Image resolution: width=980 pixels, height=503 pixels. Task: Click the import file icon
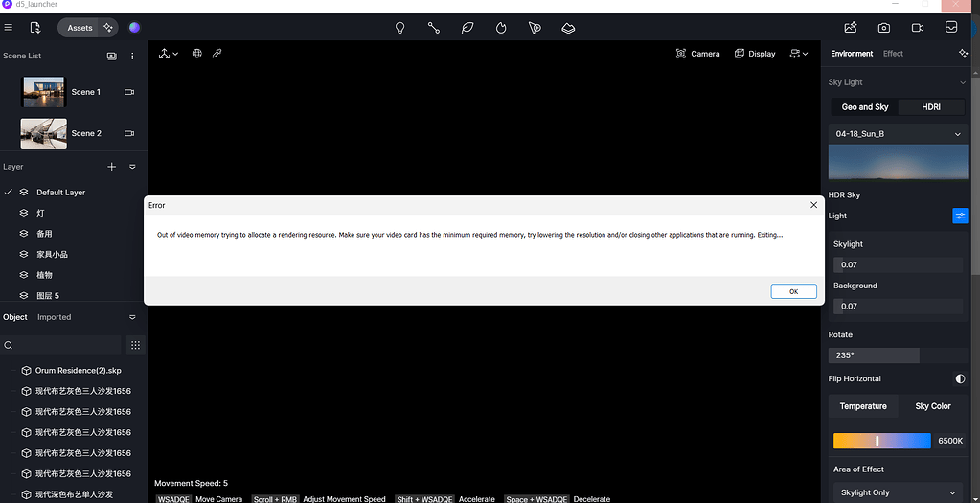[x=35, y=28]
